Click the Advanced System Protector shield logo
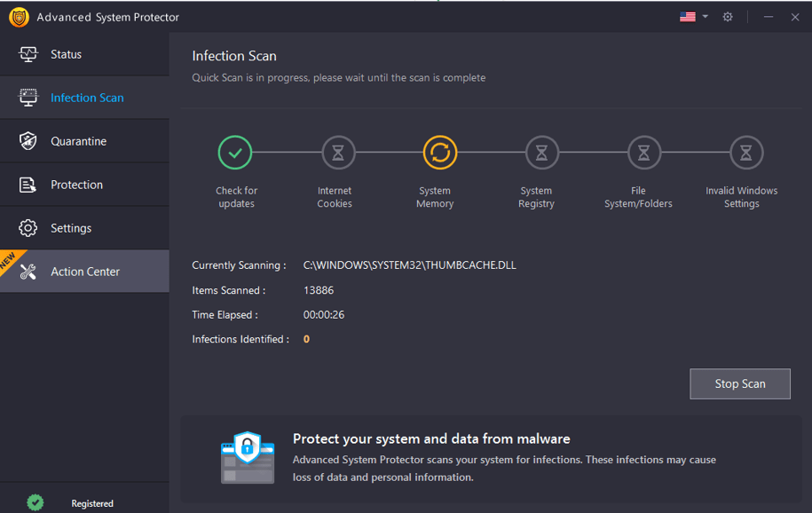This screenshot has width=812, height=513. coord(19,17)
